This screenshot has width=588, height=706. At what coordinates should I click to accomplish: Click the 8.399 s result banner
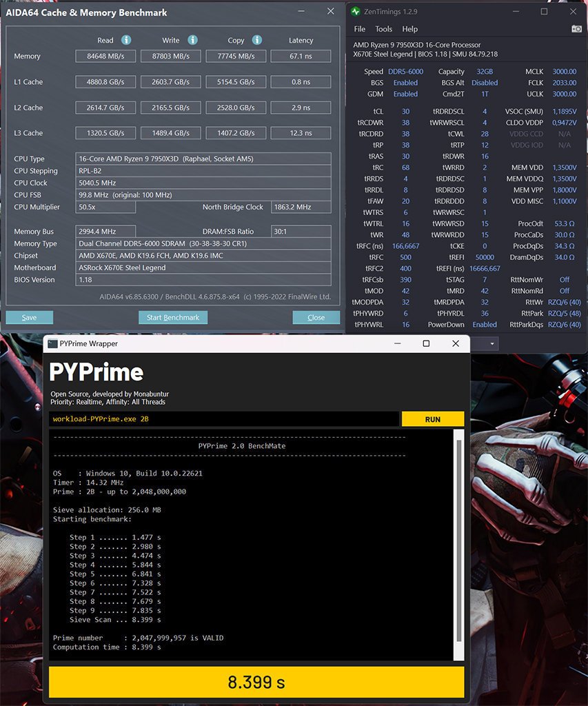256,683
